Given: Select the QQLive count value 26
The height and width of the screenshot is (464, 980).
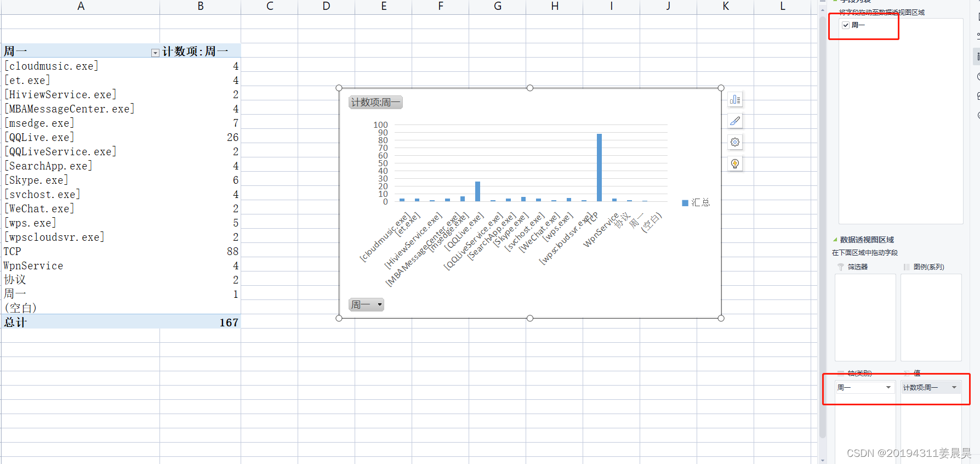Looking at the screenshot, I should pos(200,137).
